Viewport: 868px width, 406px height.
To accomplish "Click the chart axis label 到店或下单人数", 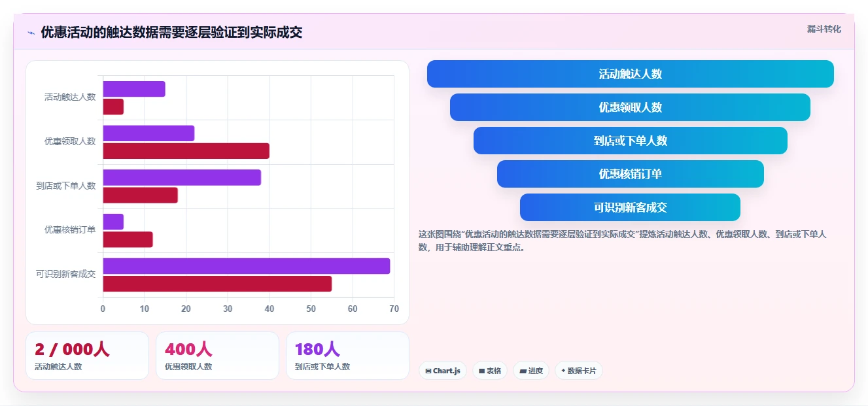I will coord(66,186).
